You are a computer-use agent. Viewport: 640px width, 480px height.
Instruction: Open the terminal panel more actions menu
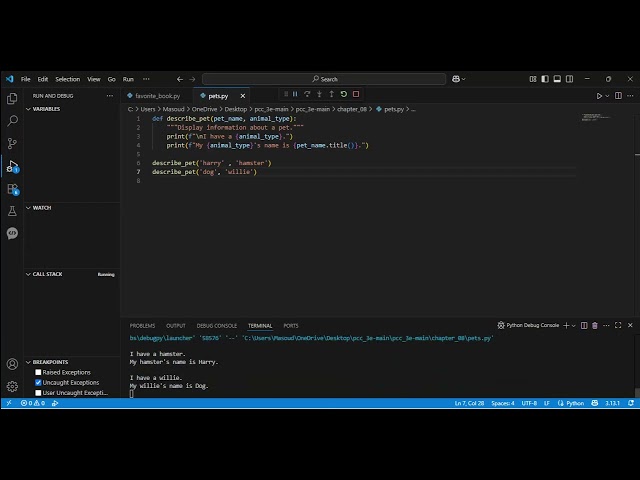606,325
